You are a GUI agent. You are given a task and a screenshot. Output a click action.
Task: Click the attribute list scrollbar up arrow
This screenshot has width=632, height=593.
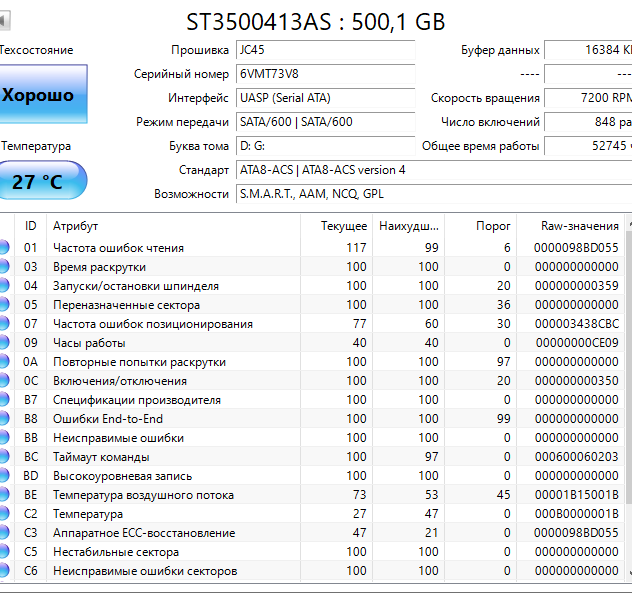[x=628, y=226]
